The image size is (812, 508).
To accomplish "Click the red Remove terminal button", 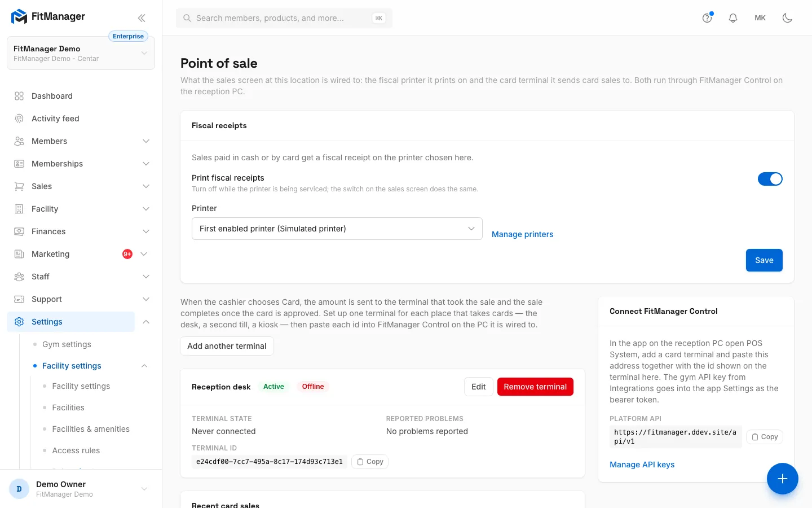I will coord(535,387).
